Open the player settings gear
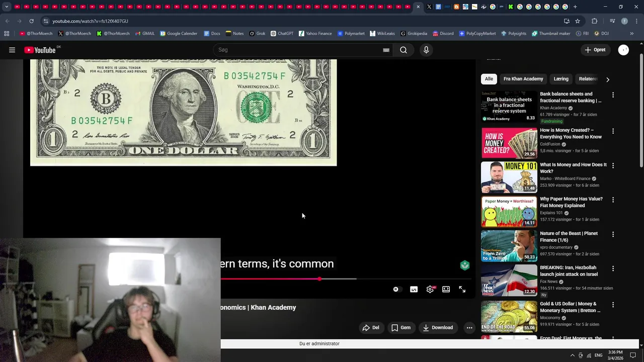 click(x=430, y=289)
